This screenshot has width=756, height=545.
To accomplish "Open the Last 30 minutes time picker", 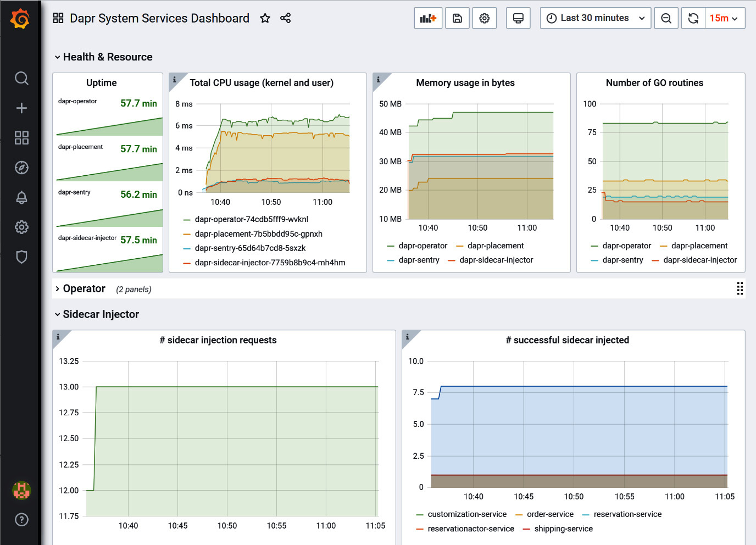I will (x=596, y=18).
